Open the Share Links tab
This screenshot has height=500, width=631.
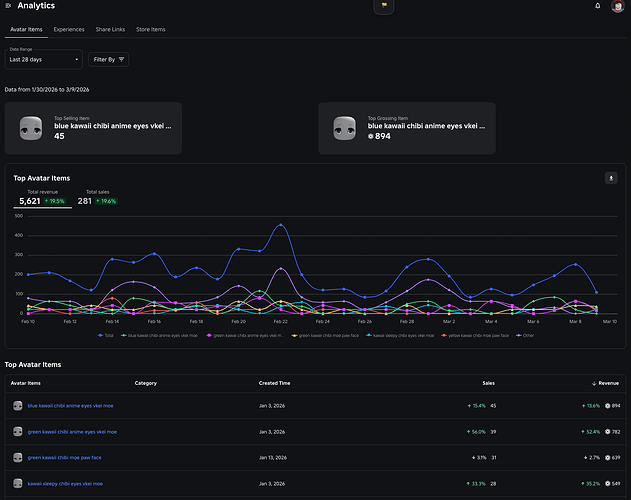(x=110, y=29)
